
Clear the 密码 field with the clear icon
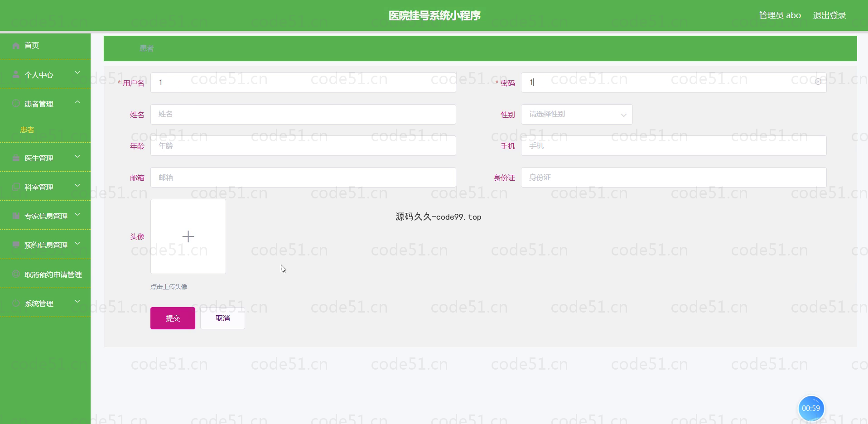(x=818, y=82)
